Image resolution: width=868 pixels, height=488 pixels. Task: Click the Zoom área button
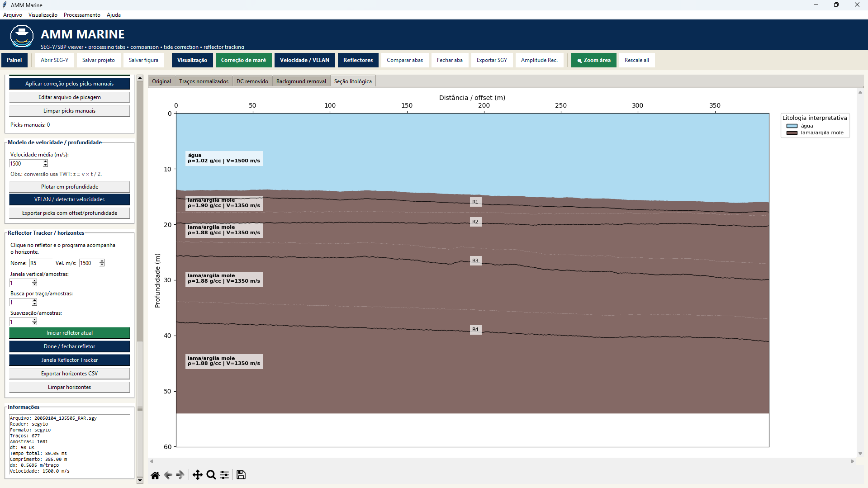(x=593, y=60)
